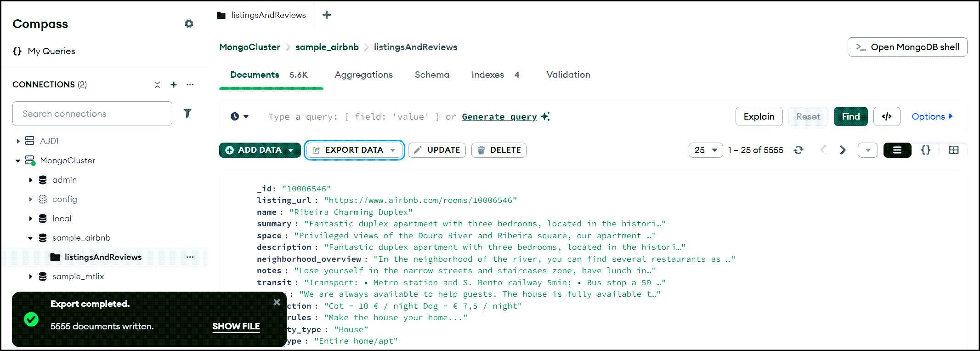Viewport: 980px width, 351px height.
Task: Select listingsAndReviews collection in sidebar
Action: click(103, 257)
